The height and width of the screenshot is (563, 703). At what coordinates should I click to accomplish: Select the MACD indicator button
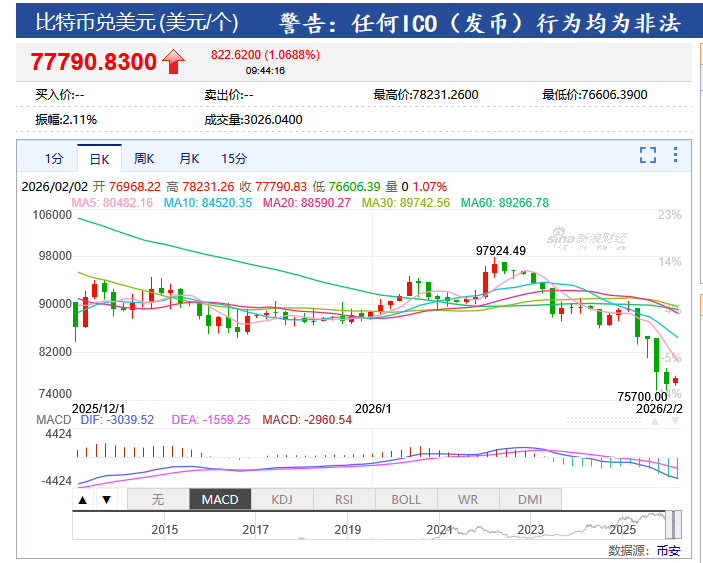point(219,499)
